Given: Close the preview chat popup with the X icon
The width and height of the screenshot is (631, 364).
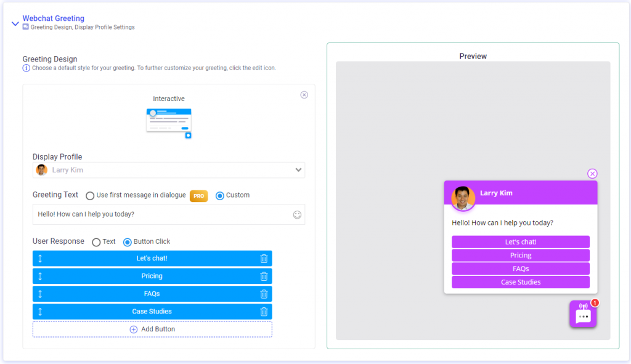Looking at the screenshot, I should (592, 174).
